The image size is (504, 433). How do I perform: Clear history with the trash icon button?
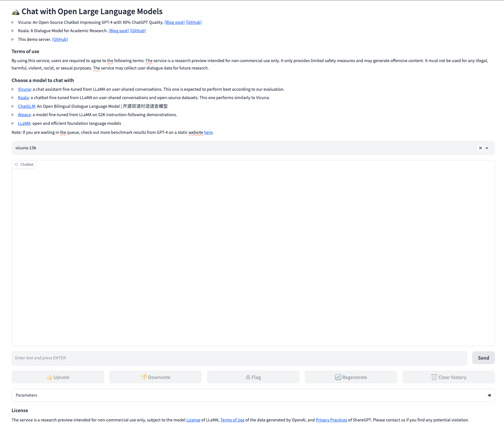(448, 377)
